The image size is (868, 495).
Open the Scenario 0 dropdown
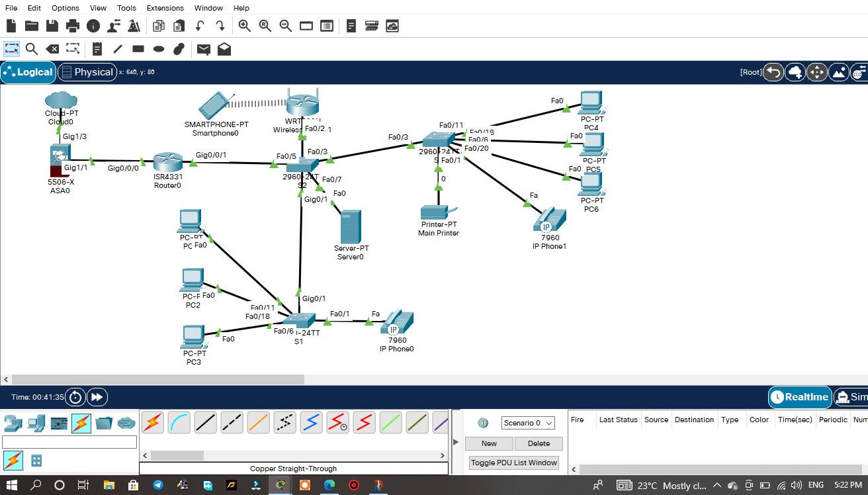coord(528,423)
